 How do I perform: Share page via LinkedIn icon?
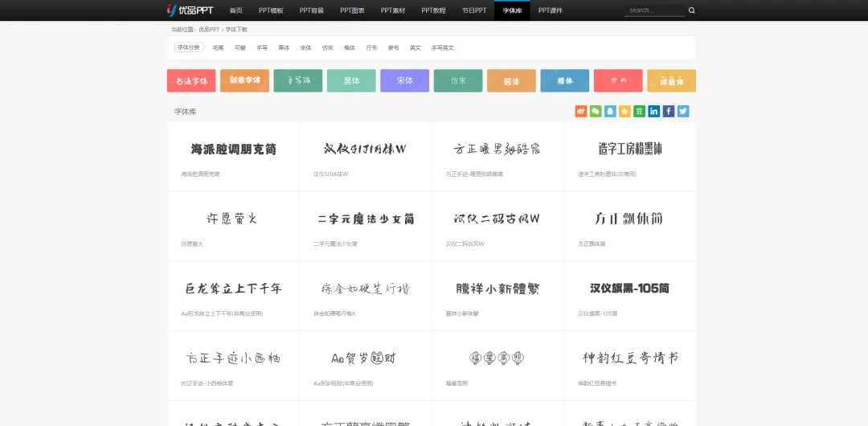click(653, 112)
